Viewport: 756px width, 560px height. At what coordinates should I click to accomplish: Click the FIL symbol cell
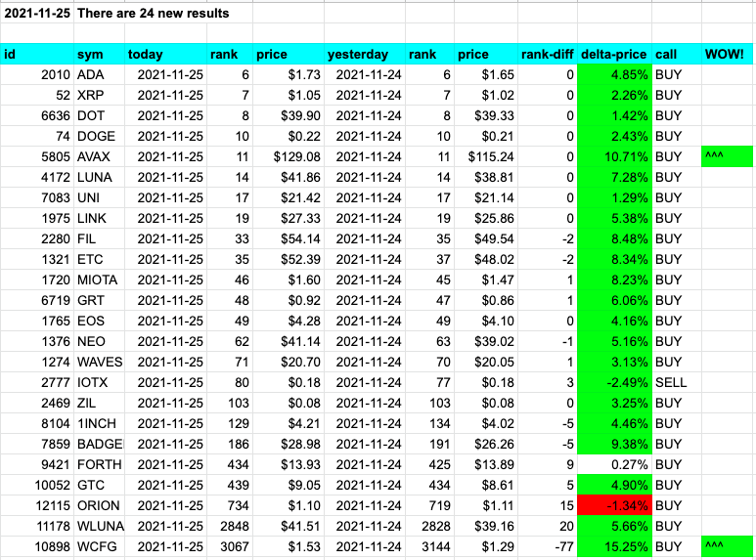pos(100,238)
